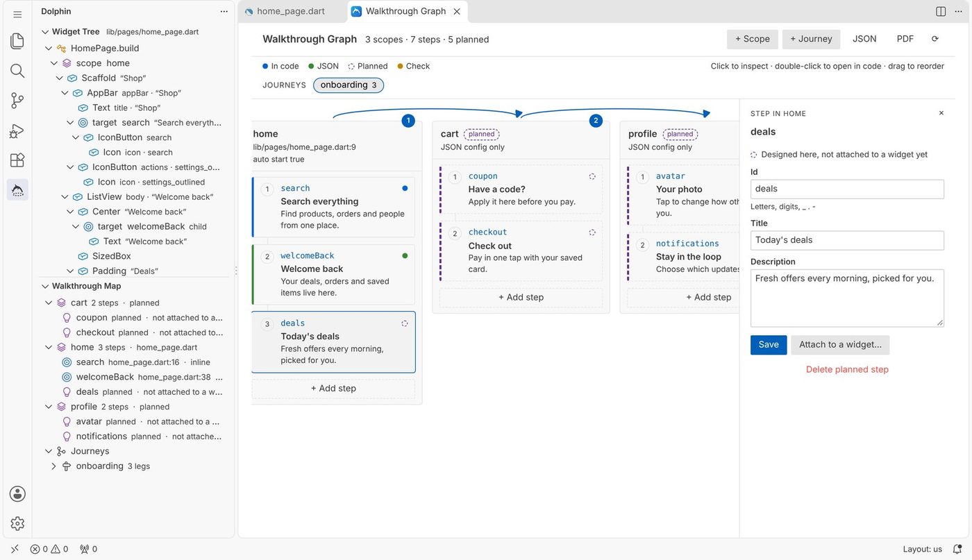Image resolution: width=972 pixels, height=560 pixels.
Task: Click the Title input field
Action: pos(847,240)
